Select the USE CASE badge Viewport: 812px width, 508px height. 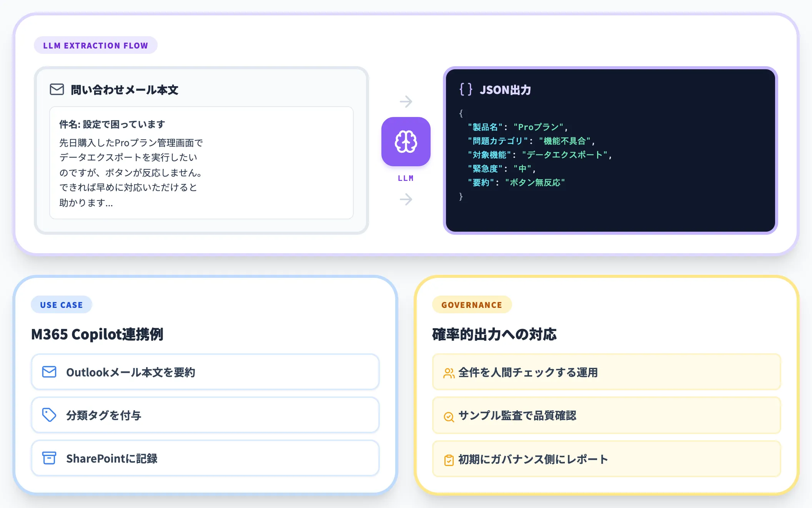click(x=61, y=305)
